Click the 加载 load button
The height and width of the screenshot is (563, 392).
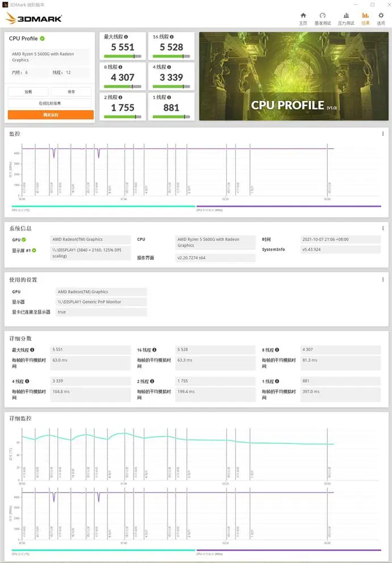(x=28, y=91)
